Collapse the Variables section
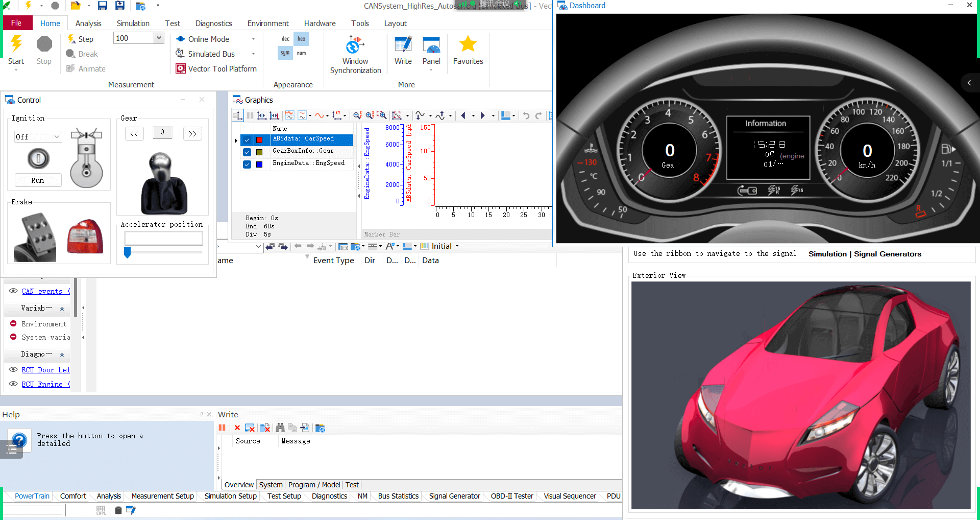The height and width of the screenshot is (520, 980). coord(62,309)
